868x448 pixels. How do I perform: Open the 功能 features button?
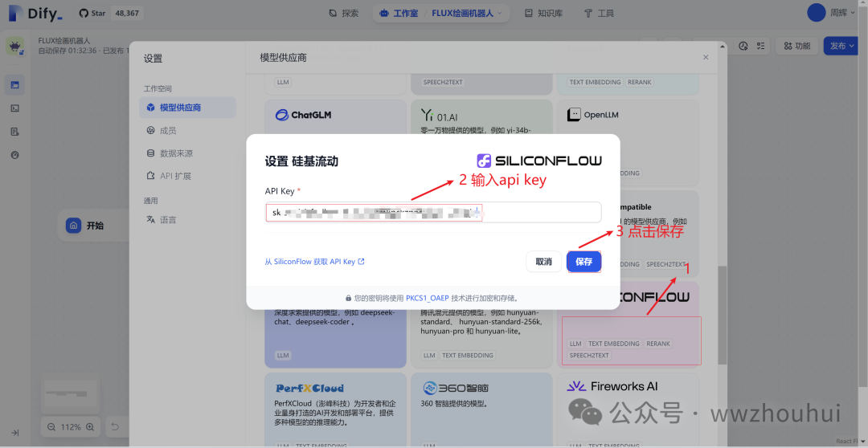(x=797, y=46)
